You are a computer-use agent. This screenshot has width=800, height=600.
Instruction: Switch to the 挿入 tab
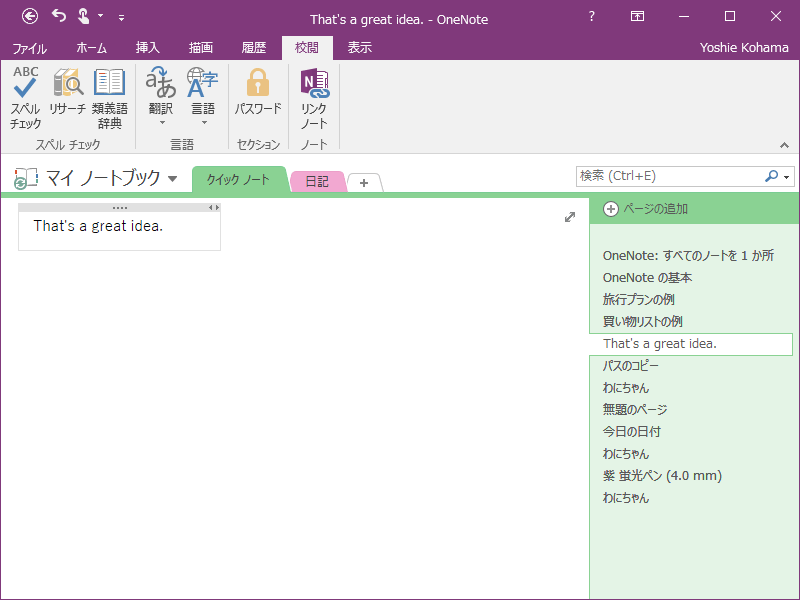(x=148, y=48)
